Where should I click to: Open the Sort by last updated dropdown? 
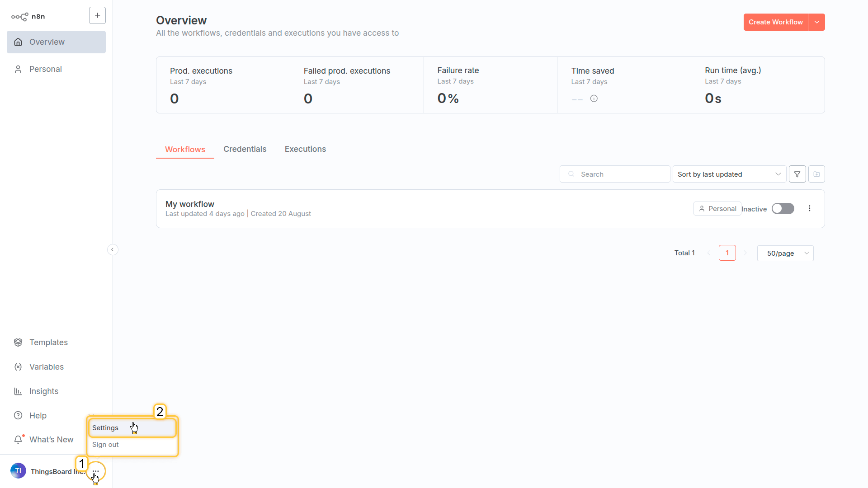729,174
